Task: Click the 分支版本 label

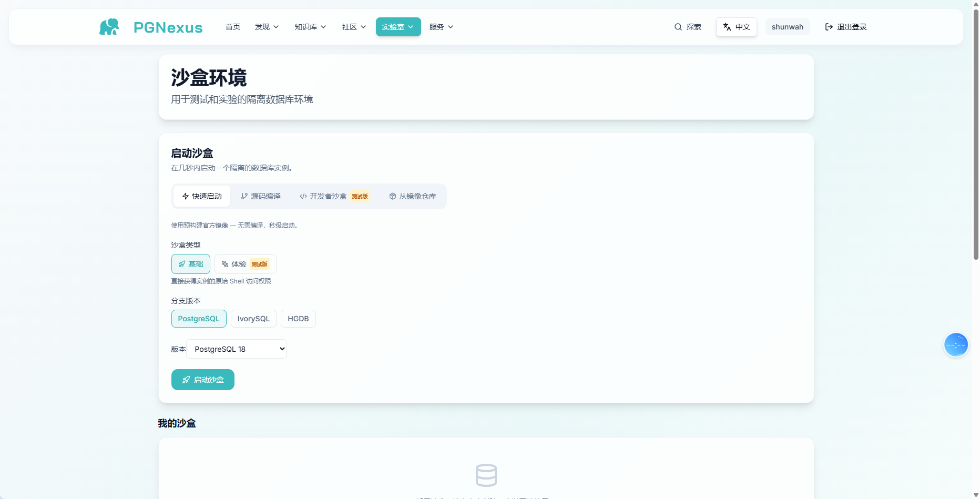Action: [x=186, y=301]
